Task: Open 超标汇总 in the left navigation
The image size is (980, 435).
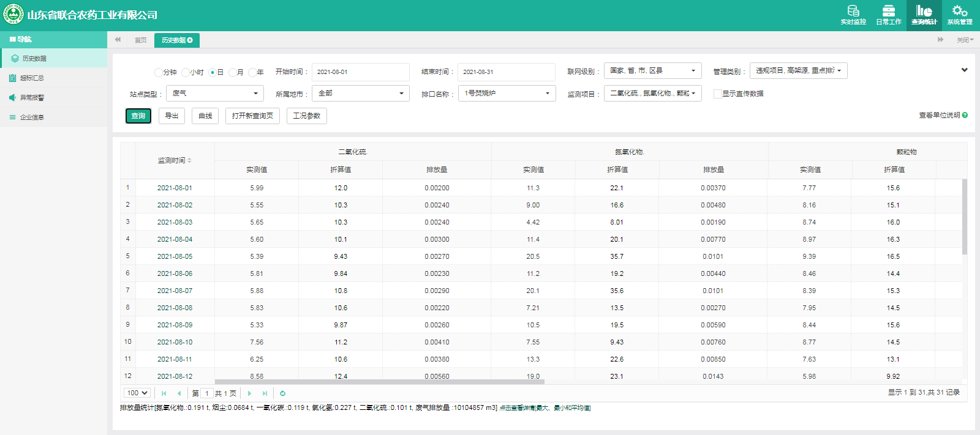Action: point(32,78)
